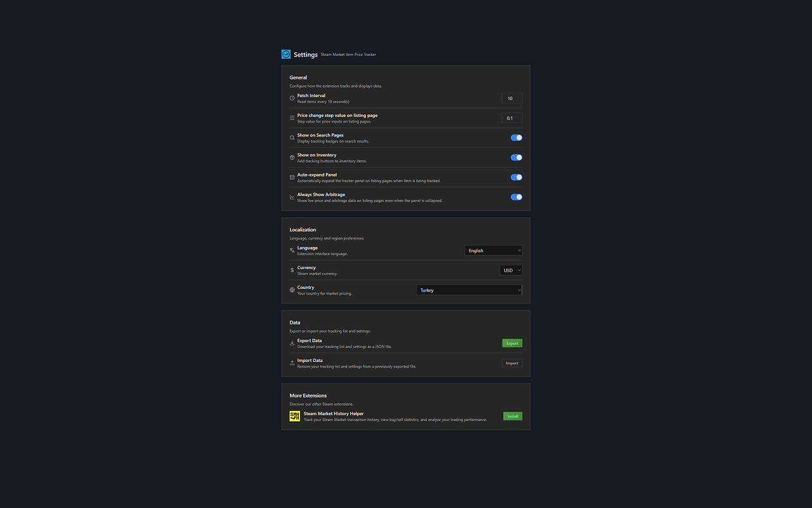Disable the Show on Search Pages toggle
Screen dimensions: 812x508
coord(516,138)
